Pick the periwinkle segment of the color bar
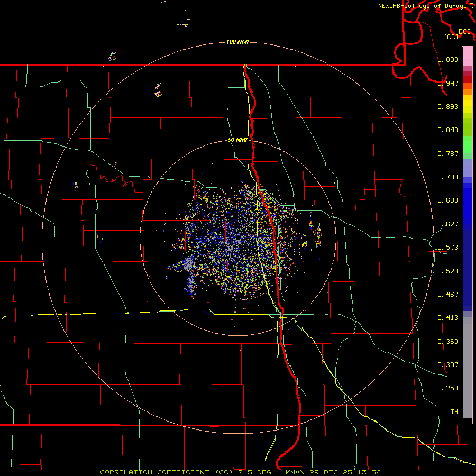 pos(467,168)
